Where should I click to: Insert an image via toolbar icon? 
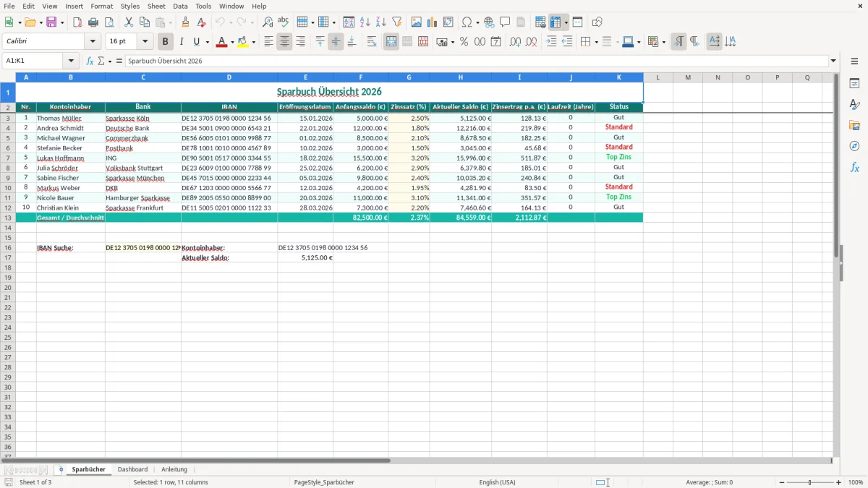(x=417, y=22)
